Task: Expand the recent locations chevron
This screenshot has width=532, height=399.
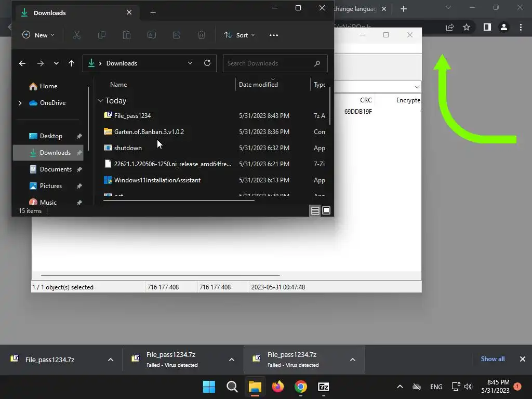Action: tap(56, 63)
